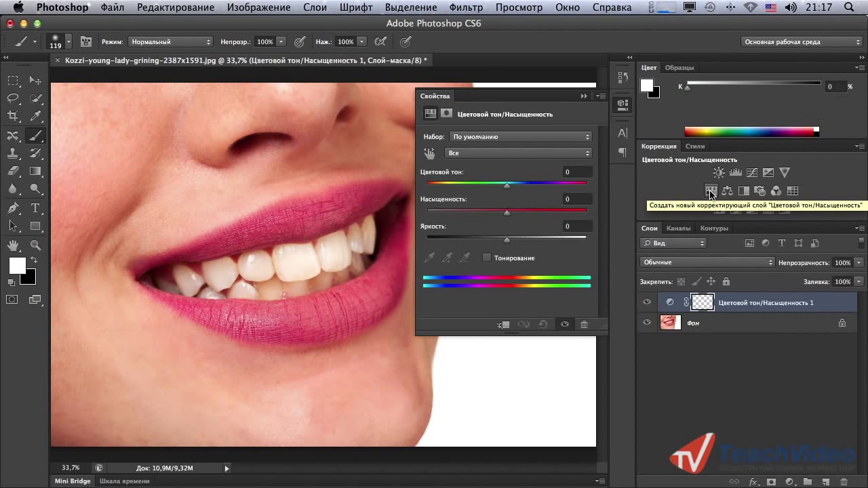This screenshot has height=488, width=868.
Task: Enable the Тонирование checkbox
Action: pyautogui.click(x=486, y=258)
